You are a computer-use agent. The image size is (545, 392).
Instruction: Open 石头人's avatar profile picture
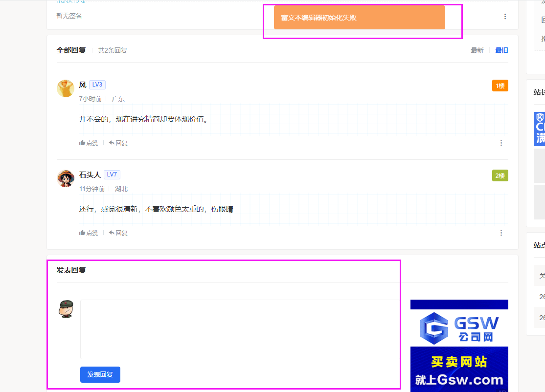[x=66, y=178]
